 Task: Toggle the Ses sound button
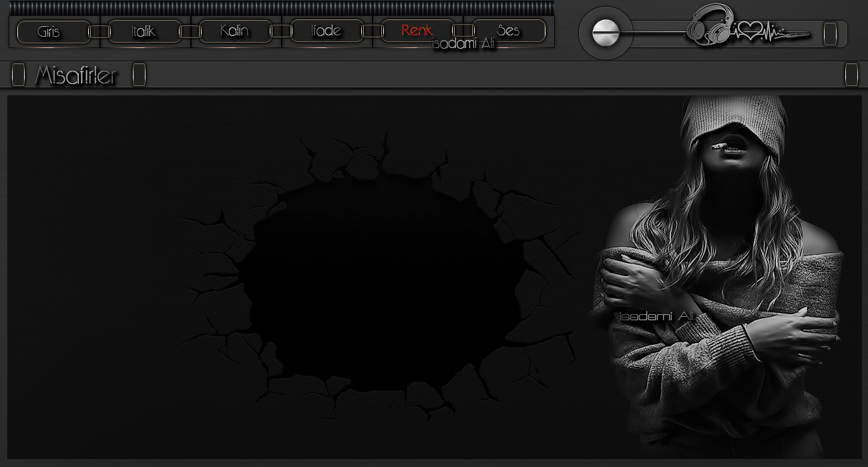pyautogui.click(x=509, y=31)
